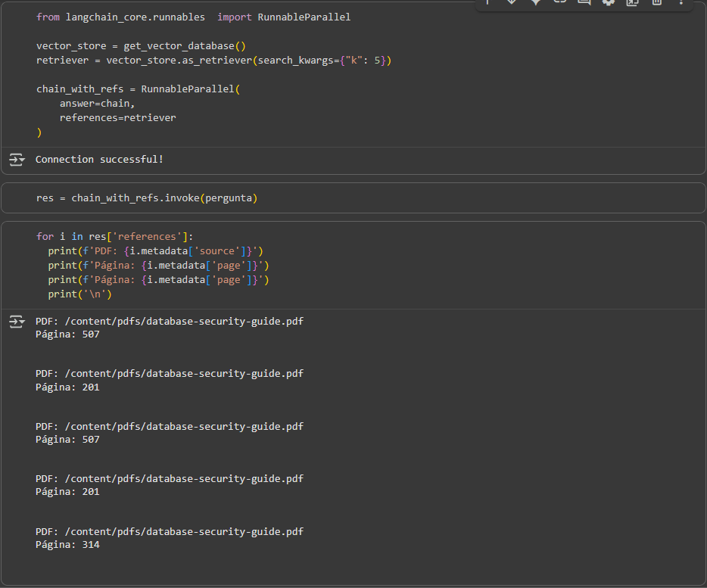707x588 pixels.
Task: Click into the chain_with_refs.invoke(pergunta) cell
Action: [x=147, y=198]
